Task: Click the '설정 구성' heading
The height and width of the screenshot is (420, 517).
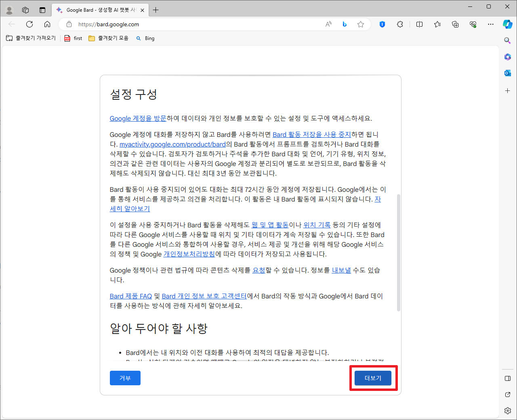Action: [134, 94]
